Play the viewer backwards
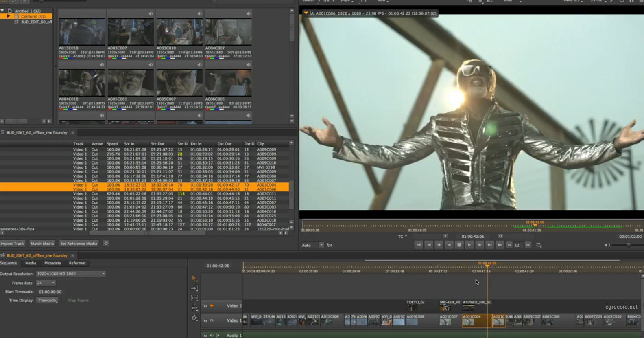644x338 pixels. (x=449, y=245)
